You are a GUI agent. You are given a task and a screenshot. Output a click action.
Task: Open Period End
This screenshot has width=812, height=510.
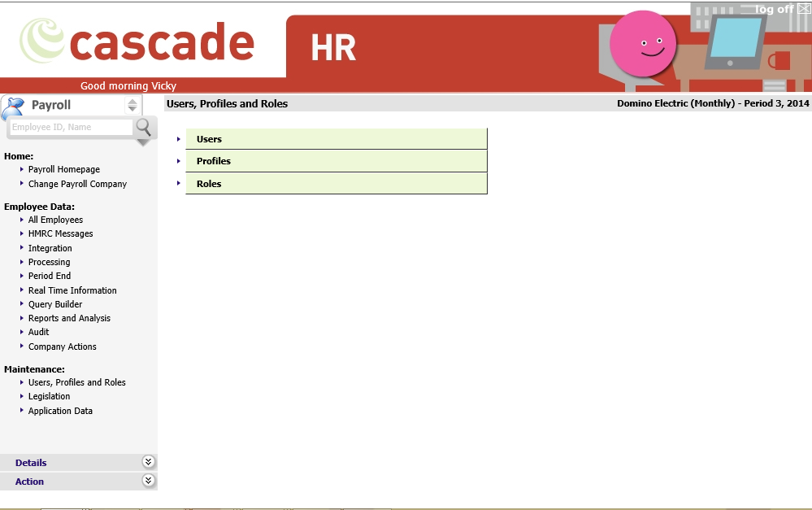tap(50, 276)
